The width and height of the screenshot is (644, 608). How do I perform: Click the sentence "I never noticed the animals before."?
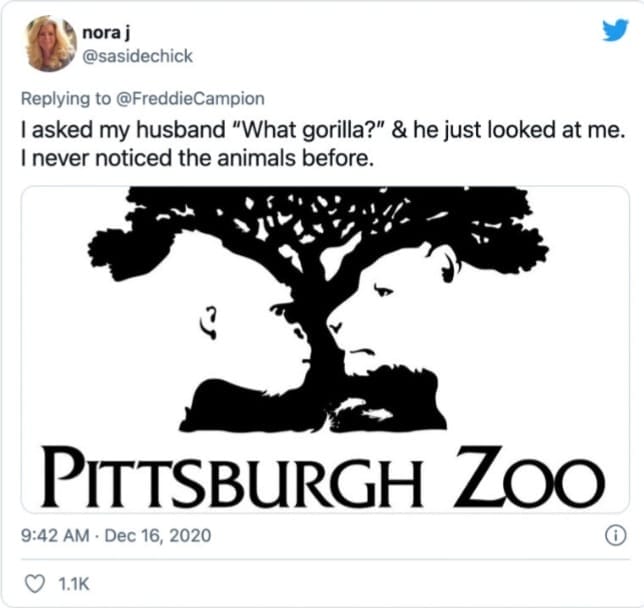pyautogui.click(x=198, y=158)
